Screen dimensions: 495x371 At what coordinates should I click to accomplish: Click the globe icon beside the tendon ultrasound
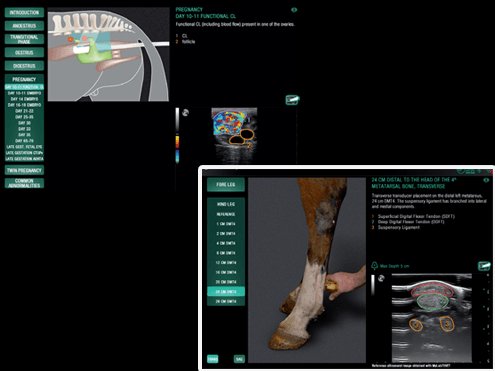pos(381,278)
